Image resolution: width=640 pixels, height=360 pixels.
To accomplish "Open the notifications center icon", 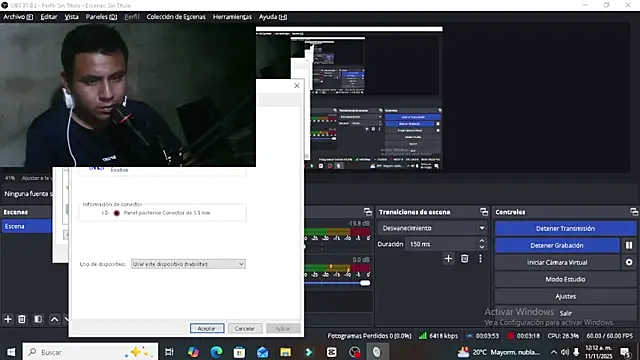I will click(625, 352).
